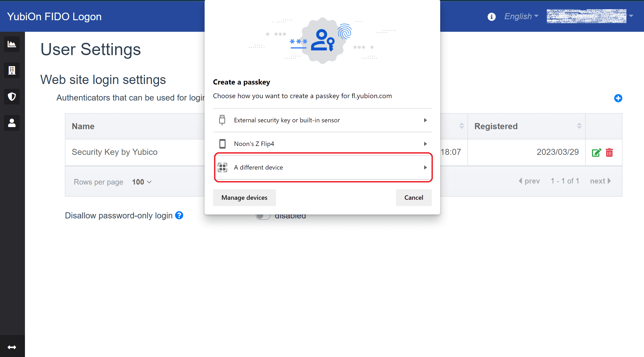The height and width of the screenshot is (357, 644).
Task: Add a new authenticator with the plus icon
Action: click(618, 98)
